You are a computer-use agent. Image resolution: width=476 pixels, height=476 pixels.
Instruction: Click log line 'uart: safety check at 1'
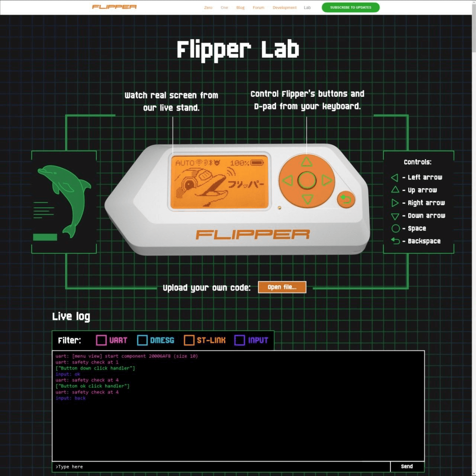tap(87, 362)
